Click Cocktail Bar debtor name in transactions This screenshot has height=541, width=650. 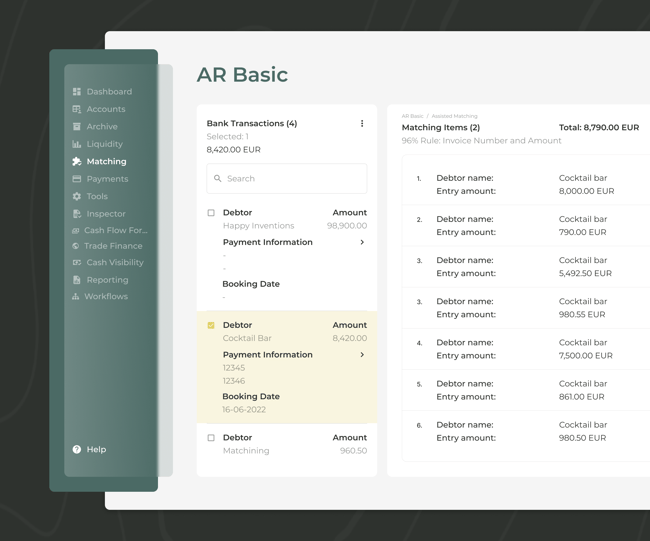coord(247,338)
